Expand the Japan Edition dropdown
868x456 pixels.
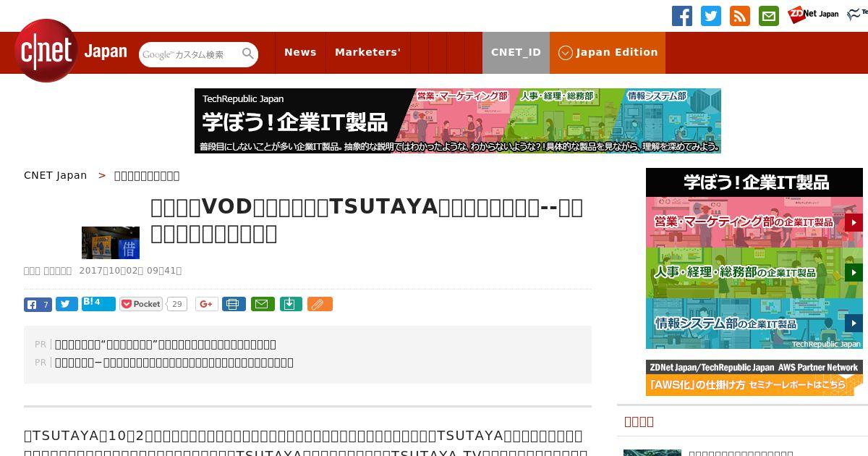click(x=608, y=52)
